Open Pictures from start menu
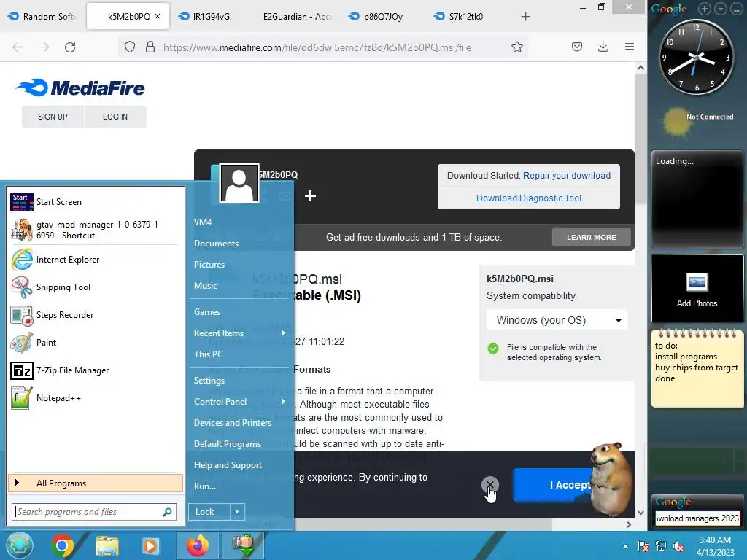The height and width of the screenshot is (560, 747). point(209,264)
